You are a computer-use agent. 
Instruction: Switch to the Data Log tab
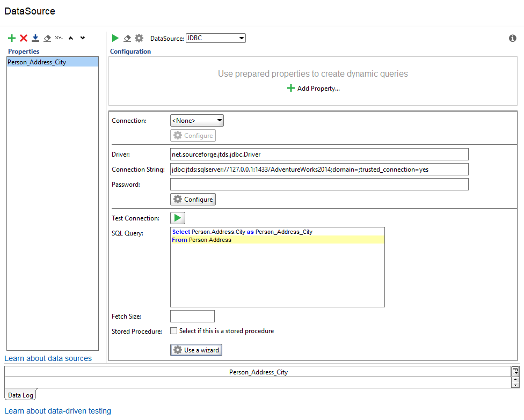coord(20,395)
